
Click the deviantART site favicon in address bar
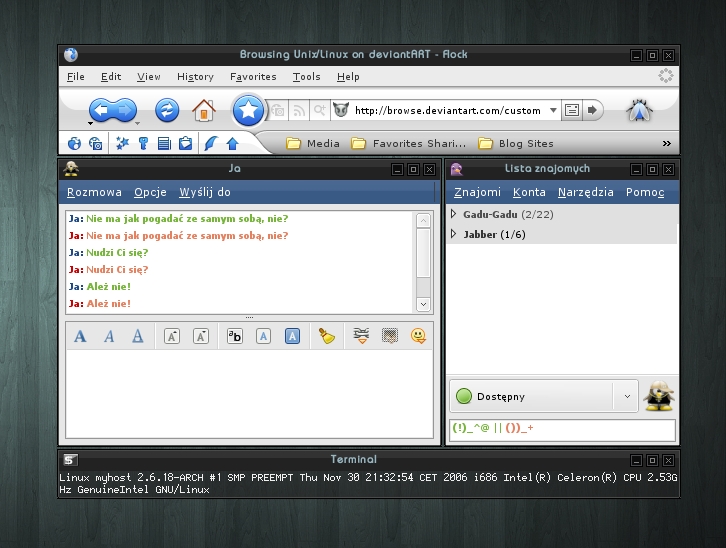point(341,110)
